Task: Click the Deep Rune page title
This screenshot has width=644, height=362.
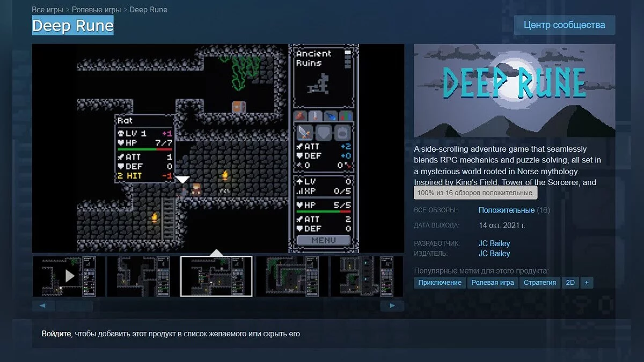Action: point(72,26)
